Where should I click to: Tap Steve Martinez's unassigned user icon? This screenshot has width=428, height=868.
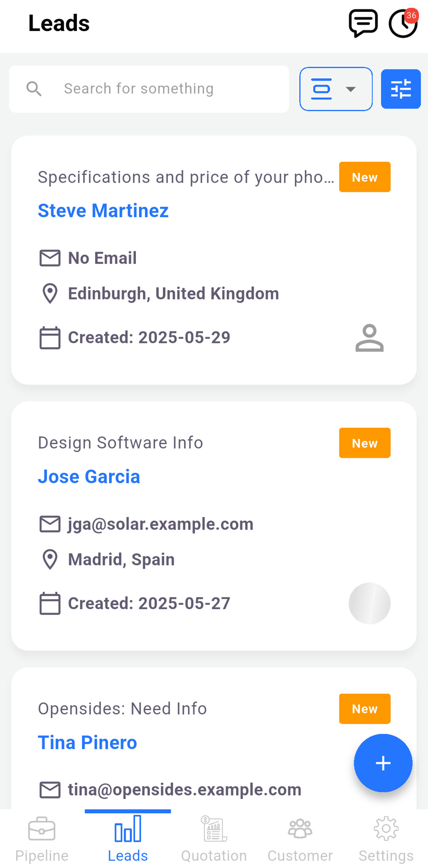(x=369, y=338)
